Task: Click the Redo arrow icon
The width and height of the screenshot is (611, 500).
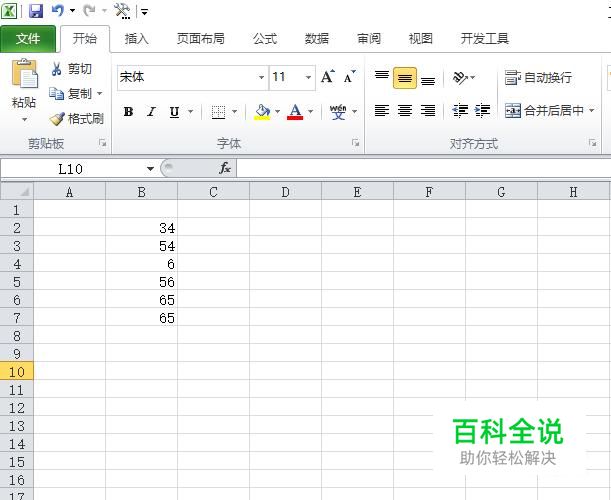Action: pos(89,11)
